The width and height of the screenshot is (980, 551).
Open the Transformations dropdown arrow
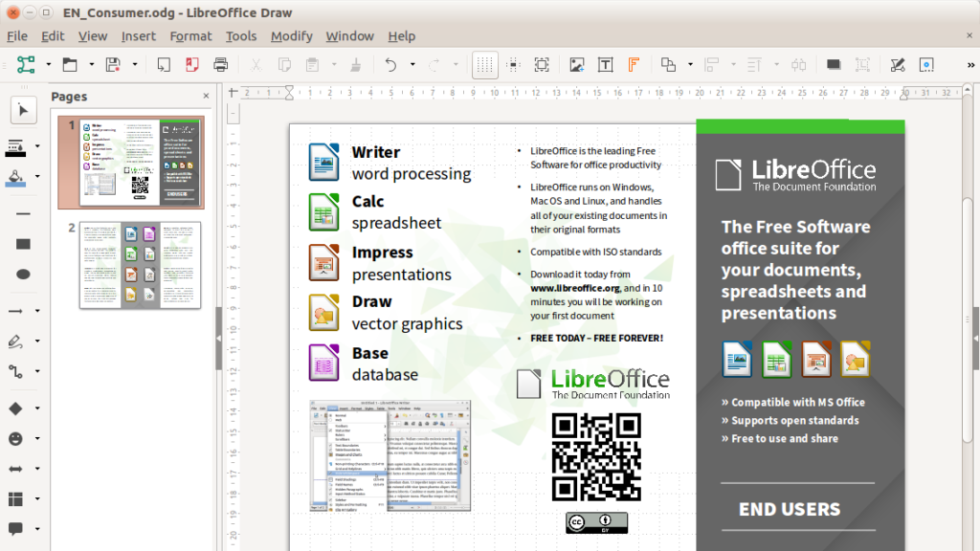tap(690, 64)
